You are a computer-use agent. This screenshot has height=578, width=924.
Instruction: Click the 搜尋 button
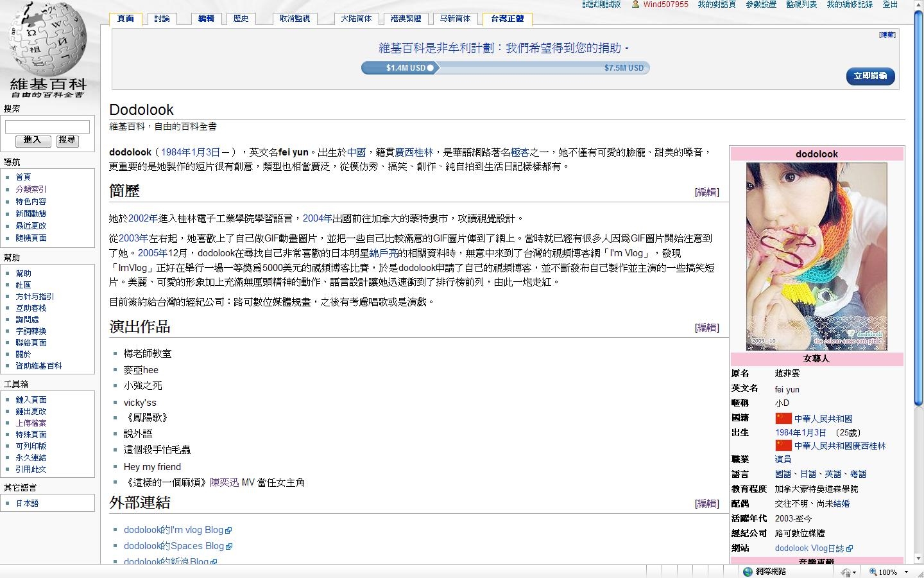click(67, 141)
